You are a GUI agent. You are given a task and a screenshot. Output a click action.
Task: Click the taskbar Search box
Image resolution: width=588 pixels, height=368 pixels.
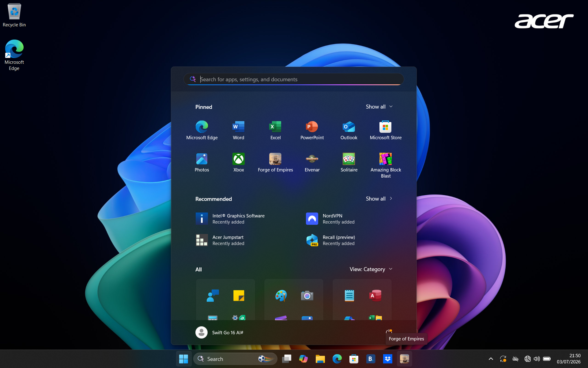tap(235, 359)
